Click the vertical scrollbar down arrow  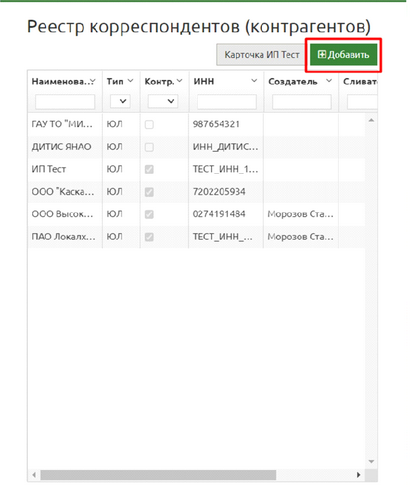[x=371, y=462]
